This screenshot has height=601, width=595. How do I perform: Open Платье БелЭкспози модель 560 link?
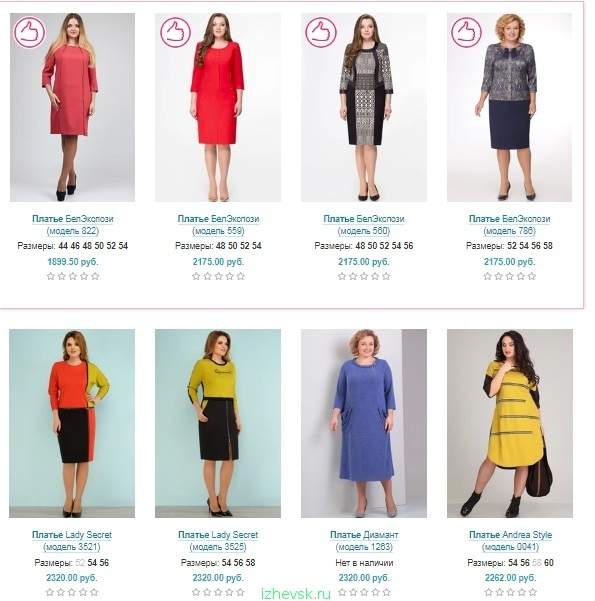[x=364, y=225]
